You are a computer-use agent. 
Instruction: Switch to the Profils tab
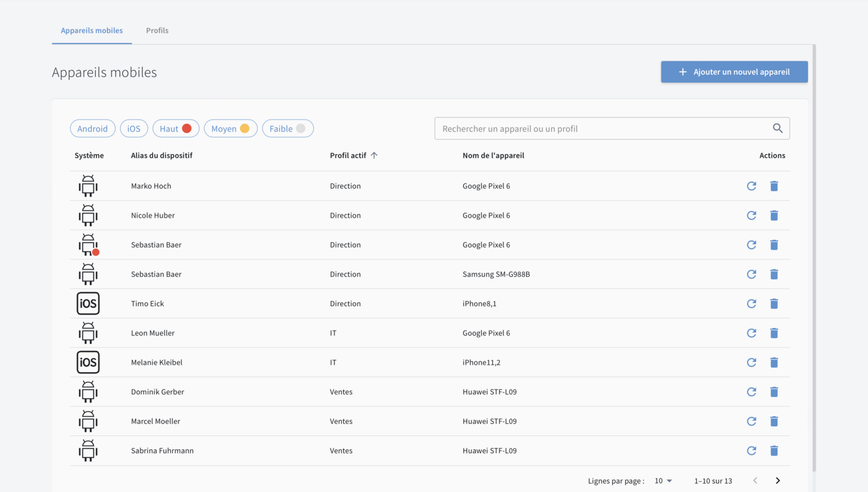[157, 30]
